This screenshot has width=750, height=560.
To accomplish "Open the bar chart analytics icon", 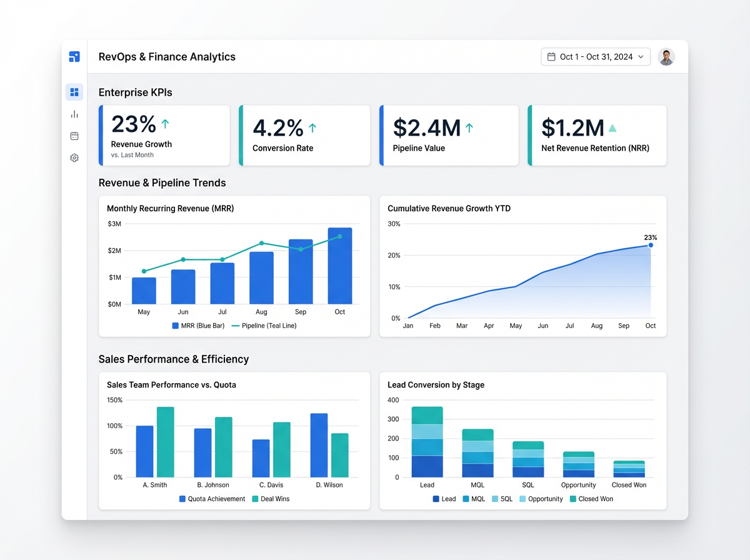I will (74, 114).
